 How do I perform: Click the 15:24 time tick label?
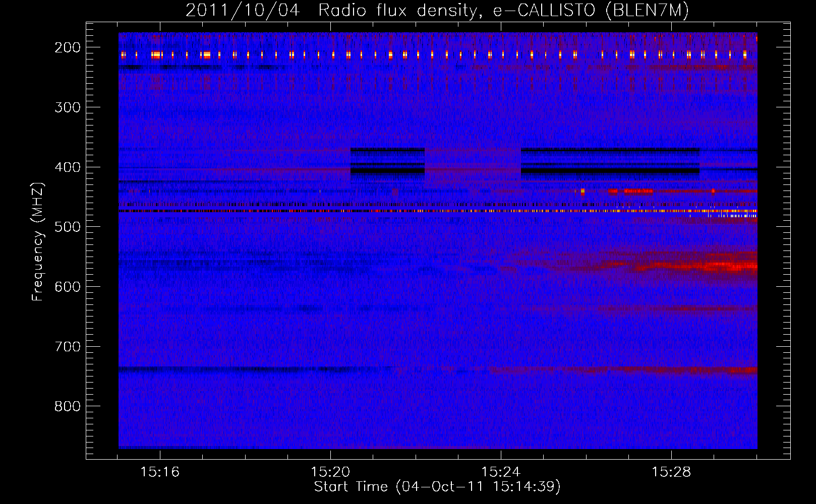501,472
